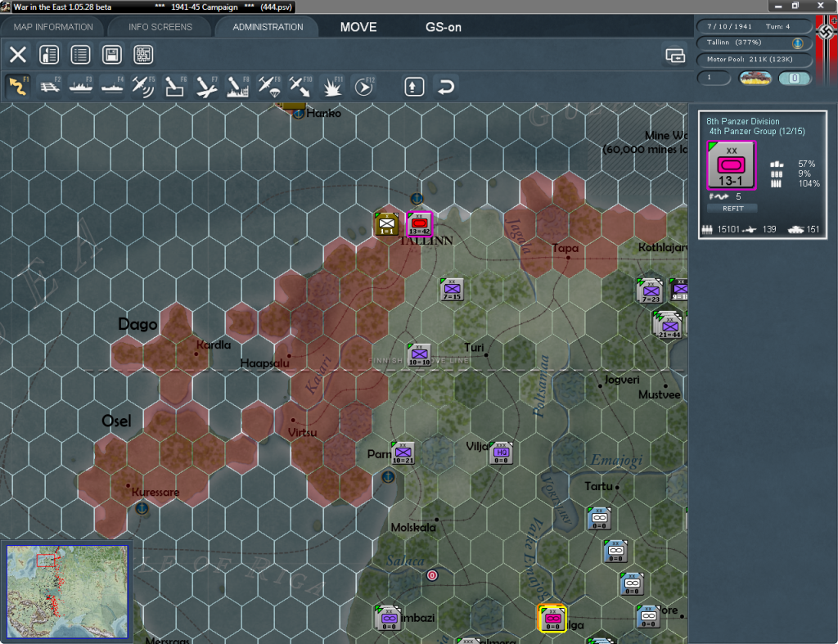Select the yellow-highlighted pink unit near Valga
Image resolution: width=838 pixels, height=644 pixels.
coord(552,619)
